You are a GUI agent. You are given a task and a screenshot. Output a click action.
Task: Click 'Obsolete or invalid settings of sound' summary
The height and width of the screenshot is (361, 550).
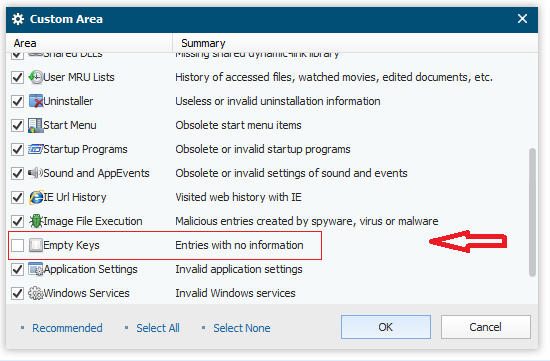(x=291, y=173)
